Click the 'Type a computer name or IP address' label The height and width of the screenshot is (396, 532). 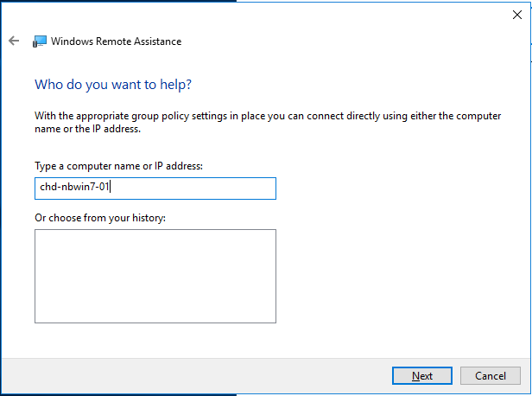(119, 166)
